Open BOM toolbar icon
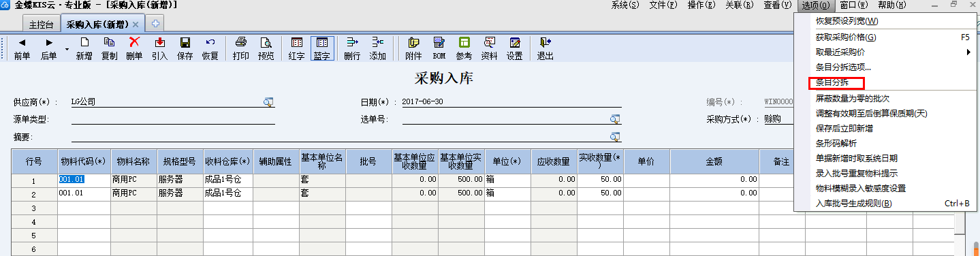The image size is (980, 256). (x=439, y=49)
